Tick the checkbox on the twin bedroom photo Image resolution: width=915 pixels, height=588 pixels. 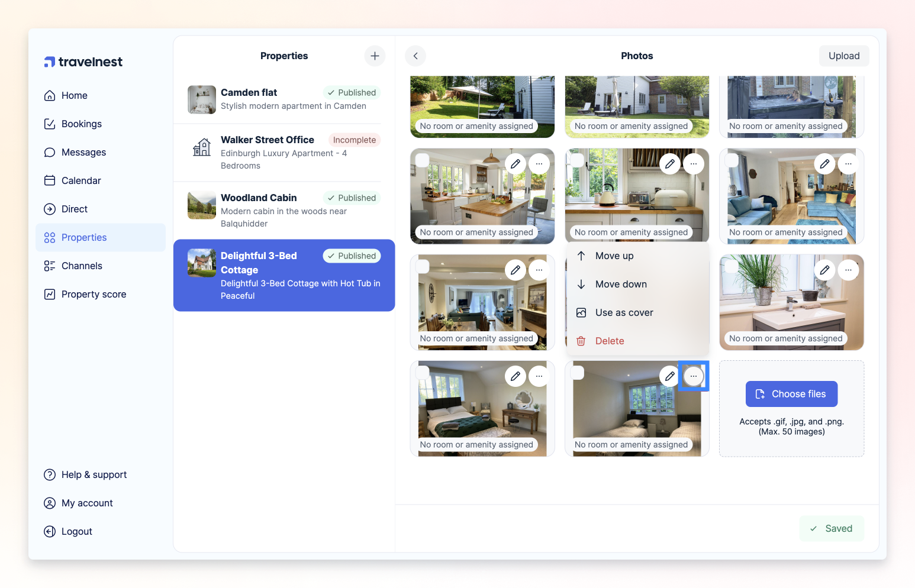tap(577, 373)
